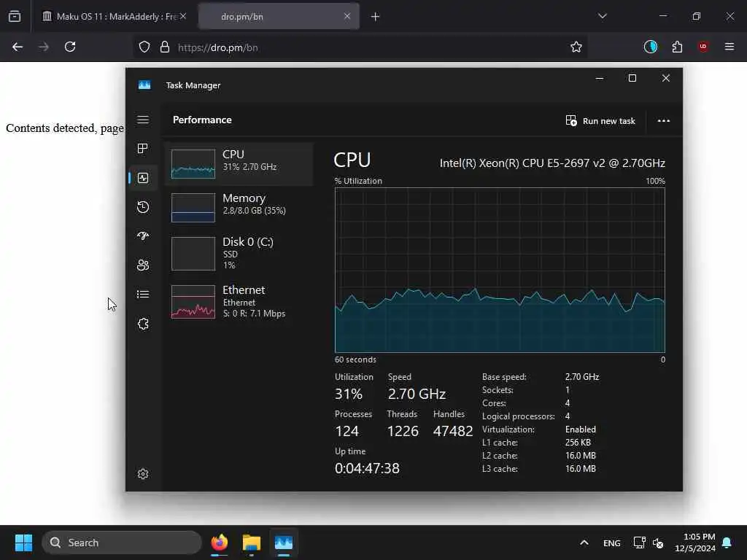Minimize the Task Manager window

(x=600, y=78)
